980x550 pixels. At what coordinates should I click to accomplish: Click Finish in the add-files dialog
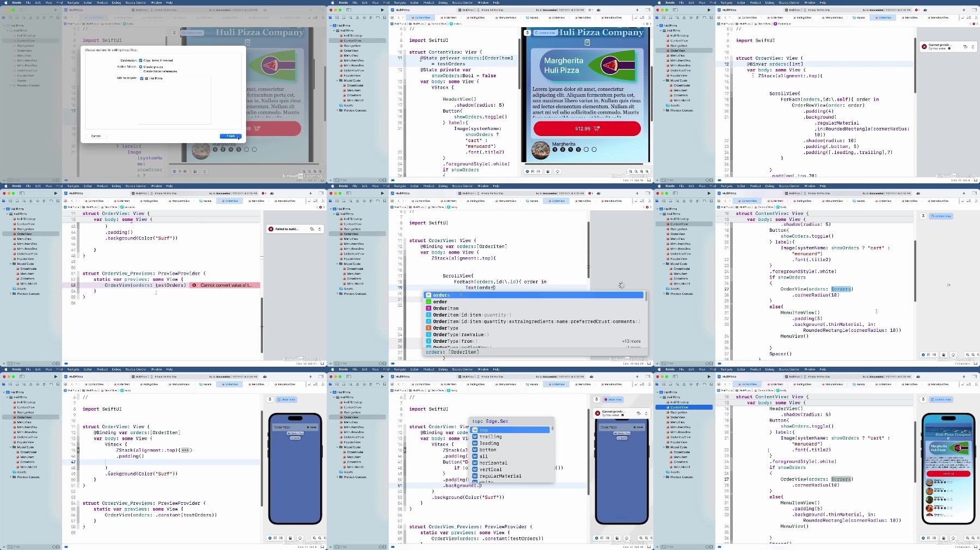231,136
